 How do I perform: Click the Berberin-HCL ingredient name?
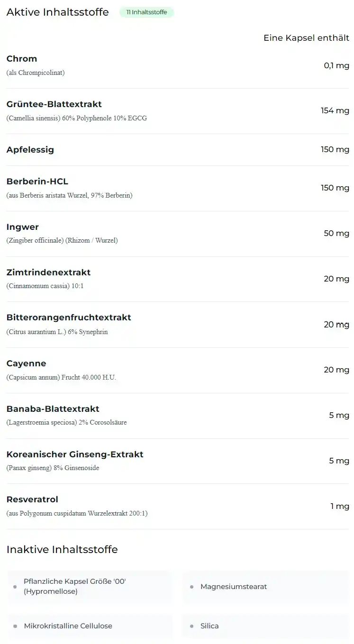37,181
